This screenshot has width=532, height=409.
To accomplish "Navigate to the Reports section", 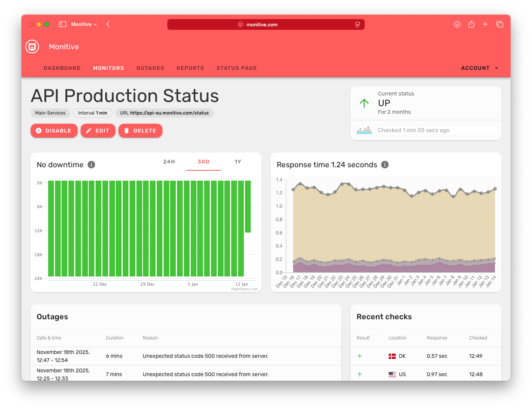I will (190, 68).
